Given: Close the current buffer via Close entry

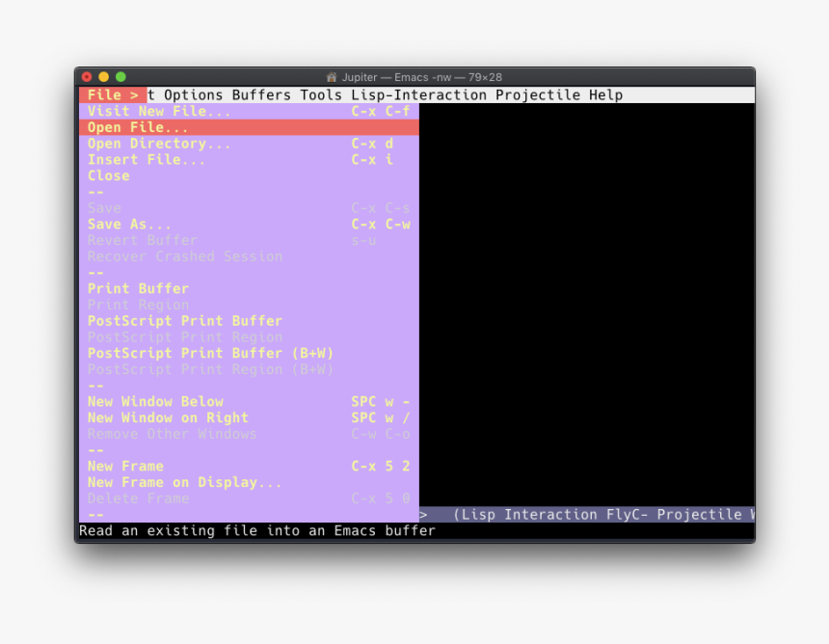Looking at the screenshot, I should pos(108,175).
